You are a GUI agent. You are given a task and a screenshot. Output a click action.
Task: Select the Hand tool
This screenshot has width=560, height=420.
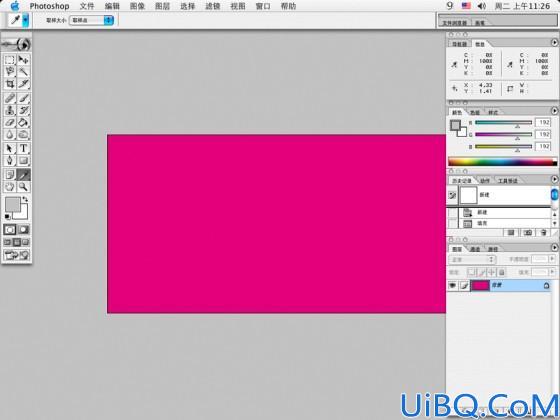(x=10, y=186)
